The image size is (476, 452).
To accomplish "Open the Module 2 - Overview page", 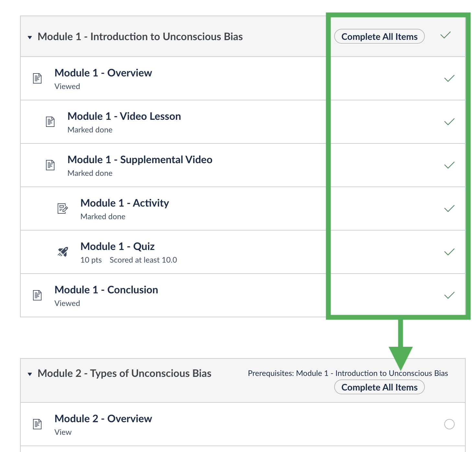I will pyautogui.click(x=103, y=419).
